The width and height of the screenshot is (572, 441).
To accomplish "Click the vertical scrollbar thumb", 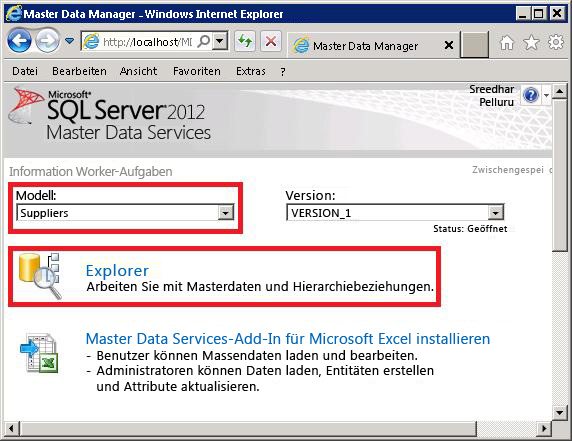I will (x=560, y=175).
